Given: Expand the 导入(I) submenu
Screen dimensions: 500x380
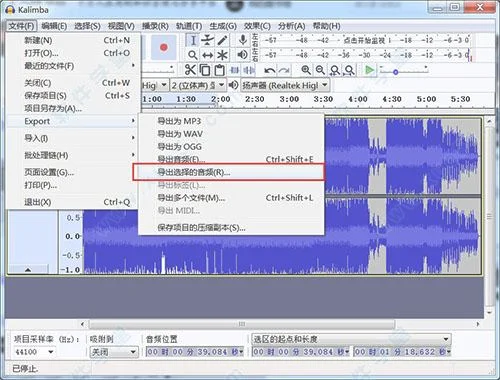Looking at the screenshot, I should (x=73, y=138).
